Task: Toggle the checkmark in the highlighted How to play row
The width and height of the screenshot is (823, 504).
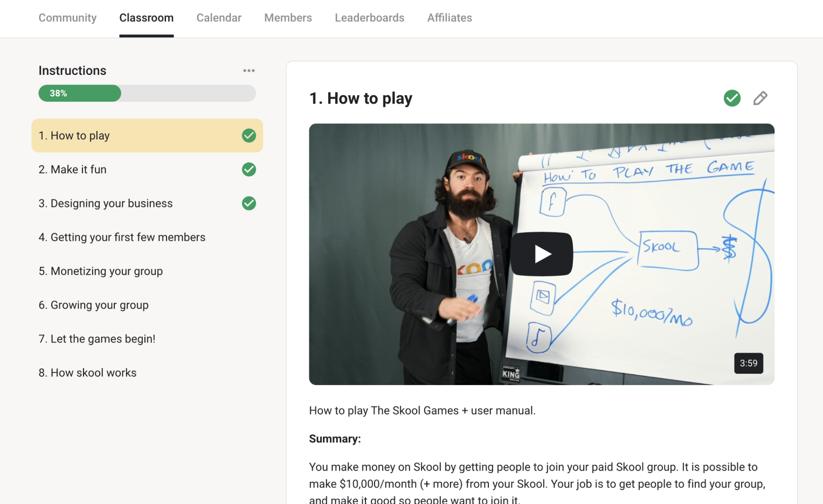Action: (x=248, y=136)
